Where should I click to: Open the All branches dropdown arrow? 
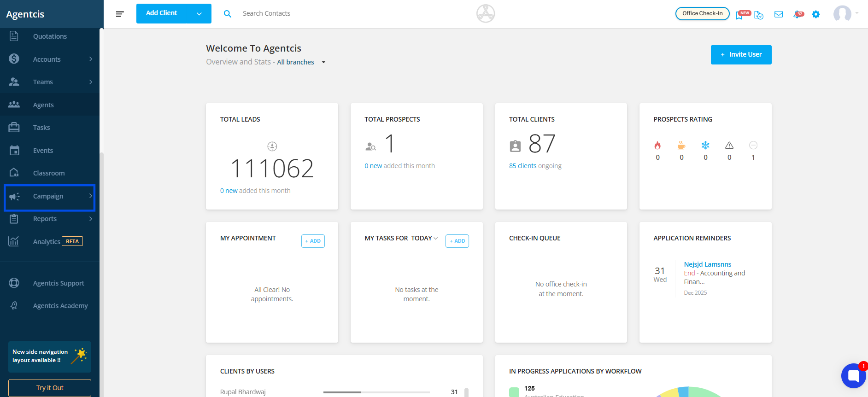coord(323,62)
